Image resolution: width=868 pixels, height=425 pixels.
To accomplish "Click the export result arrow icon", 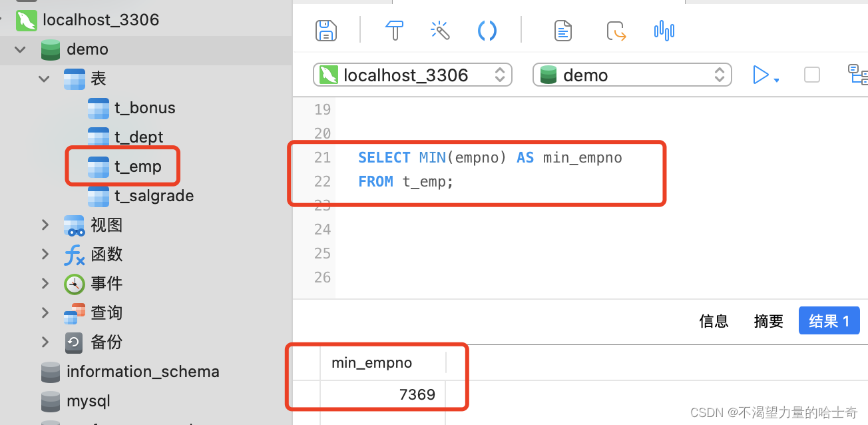I will pos(616,31).
